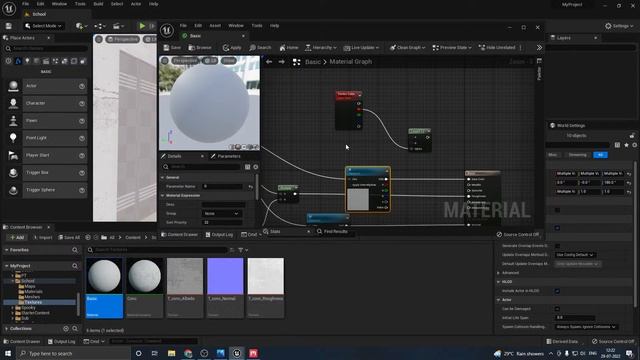Click the World Settings table view icon
Image resolution: width=640 pixels, height=360 pixels.
click(x=617, y=145)
